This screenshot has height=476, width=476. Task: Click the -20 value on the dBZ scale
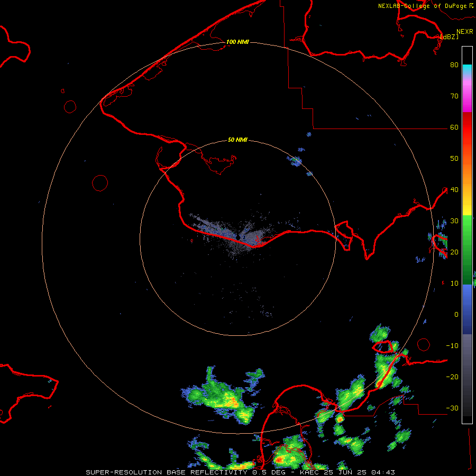452,377
